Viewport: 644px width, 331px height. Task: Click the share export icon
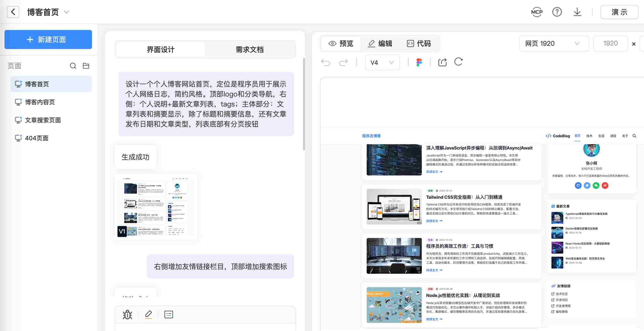442,62
